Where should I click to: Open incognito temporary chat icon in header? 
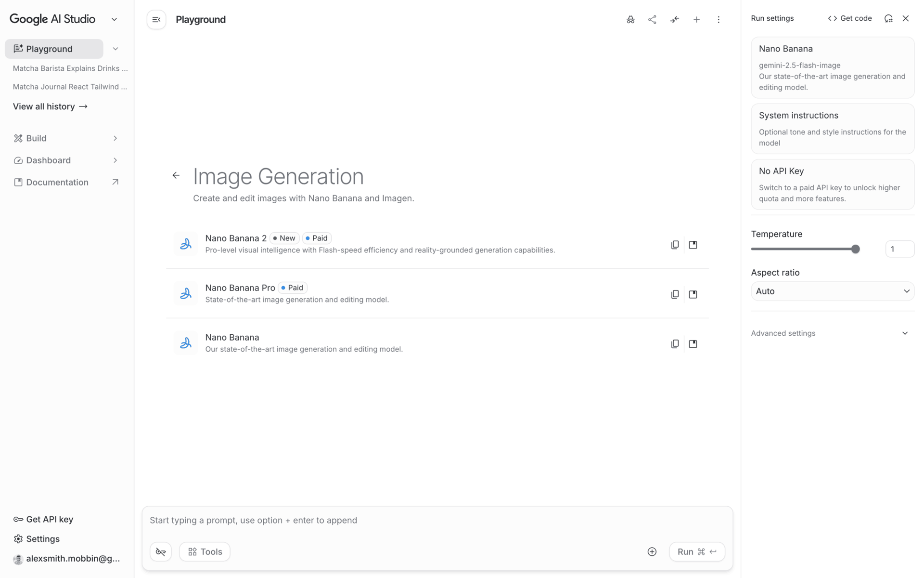click(630, 20)
